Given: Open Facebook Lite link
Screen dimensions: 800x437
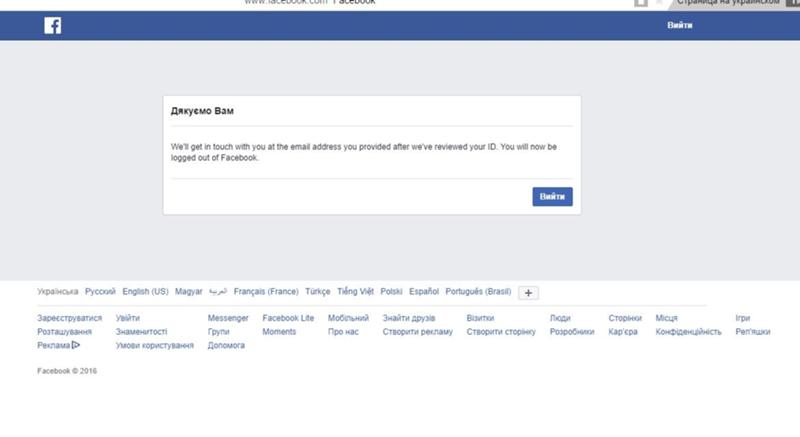Looking at the screenshot, I should (x=288, y=318).
